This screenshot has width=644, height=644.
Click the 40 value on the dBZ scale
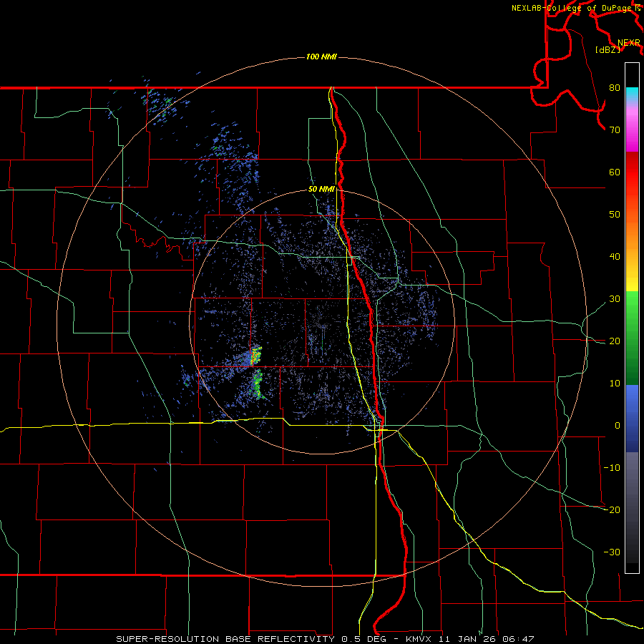pyautogui.click(x=615, y=257)
